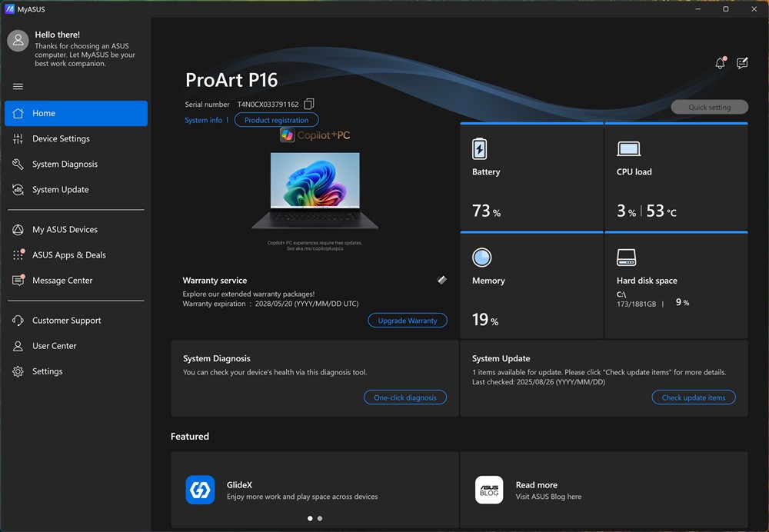The image size is (769, 532).
Task: Open the Message Center
Action: (62, 281)
